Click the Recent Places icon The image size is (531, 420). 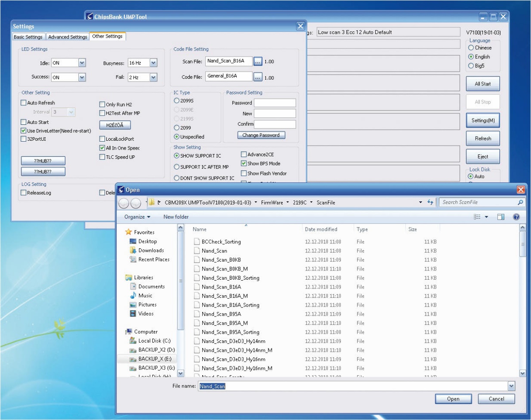click(133, 259)
